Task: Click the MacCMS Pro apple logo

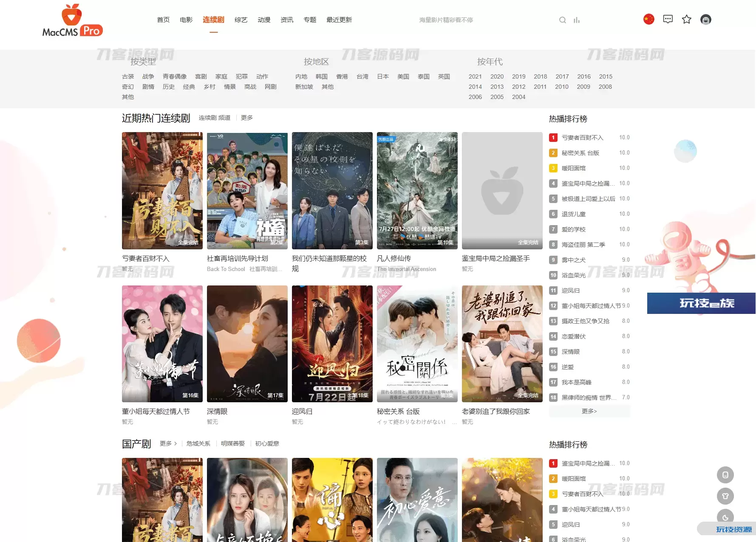Action: coord(72,20)
